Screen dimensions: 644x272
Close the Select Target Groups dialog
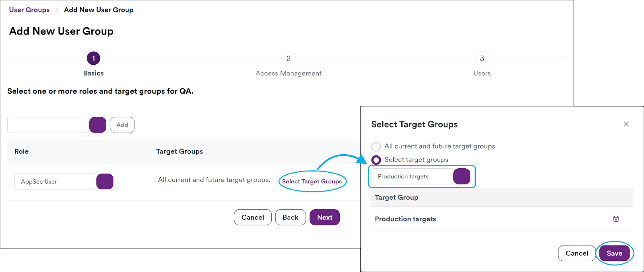click(x=626, y=124)
